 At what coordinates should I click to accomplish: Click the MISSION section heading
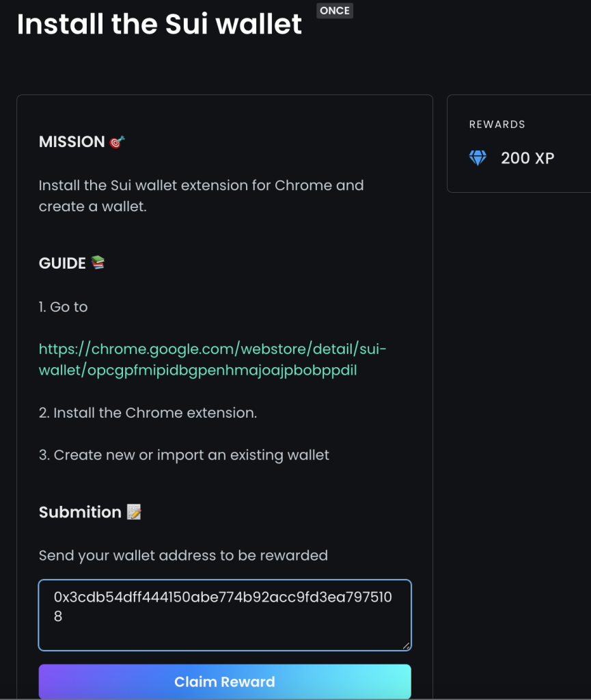[72, 142]
